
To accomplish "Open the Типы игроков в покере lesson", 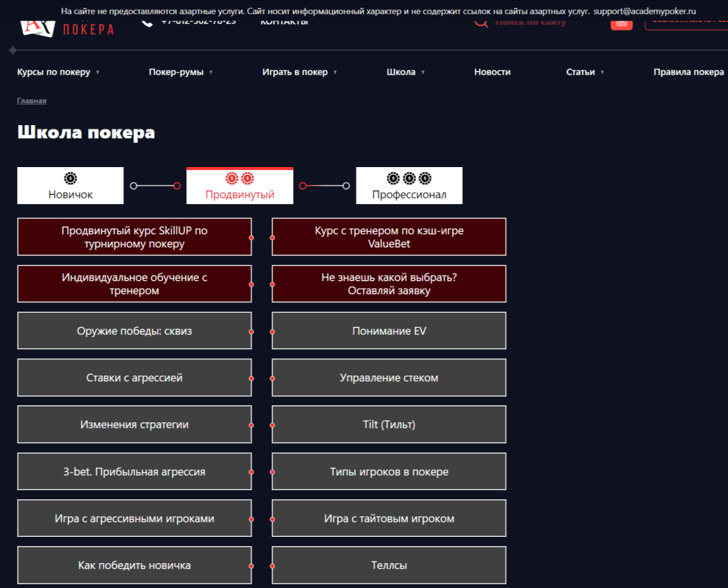I will click(389, 471).
